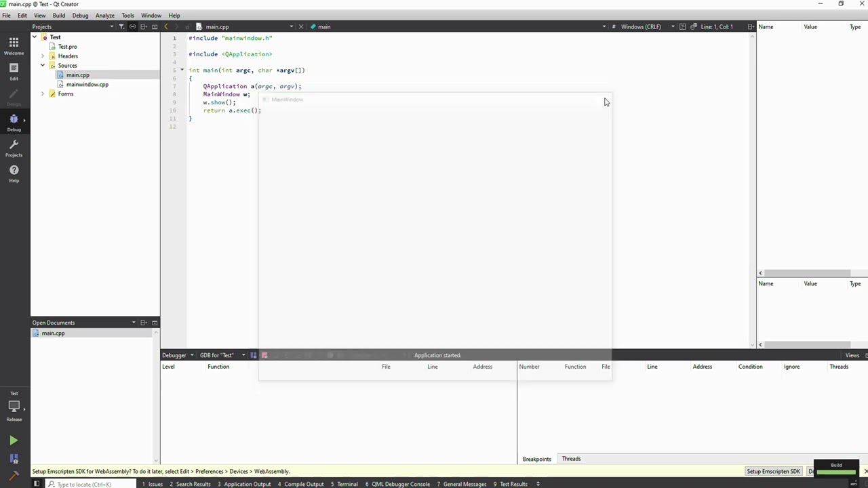Image resolution: width=868 pixels, height=488 pixels.
Task: Select Test.pro in the project tree
Action: point(67,47)
